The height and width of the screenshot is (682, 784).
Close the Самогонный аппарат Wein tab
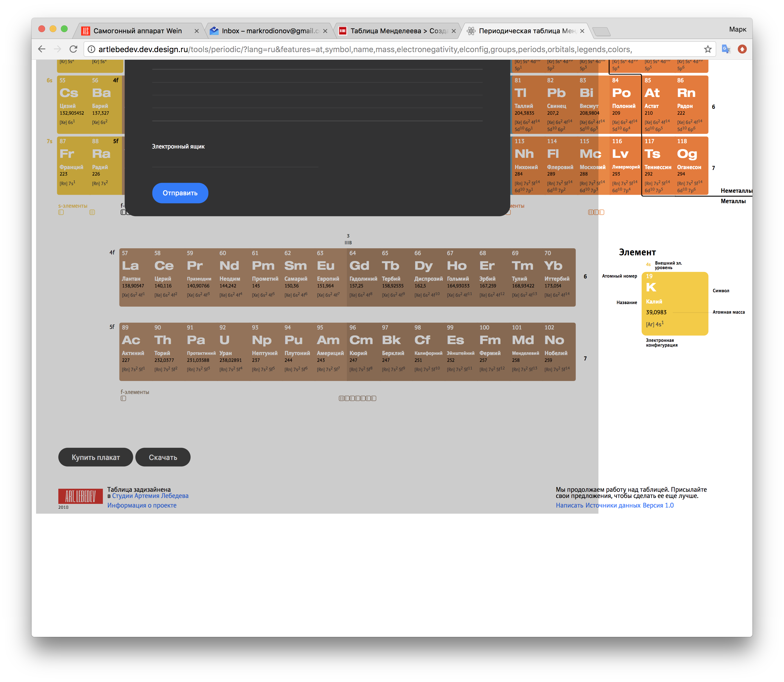[x=196, y=31]
